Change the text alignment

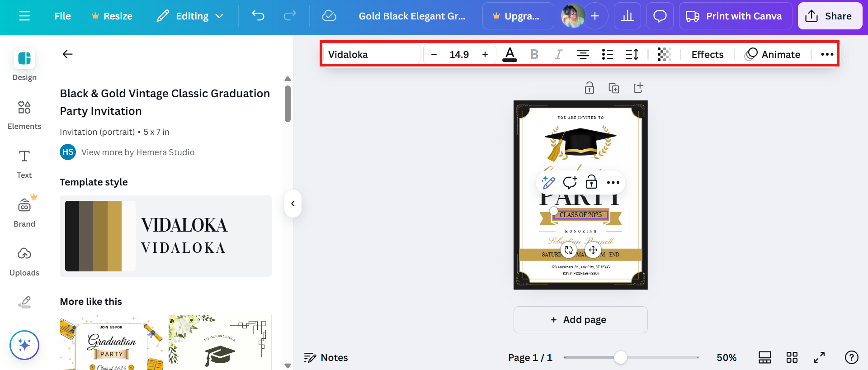click(583, 54)
